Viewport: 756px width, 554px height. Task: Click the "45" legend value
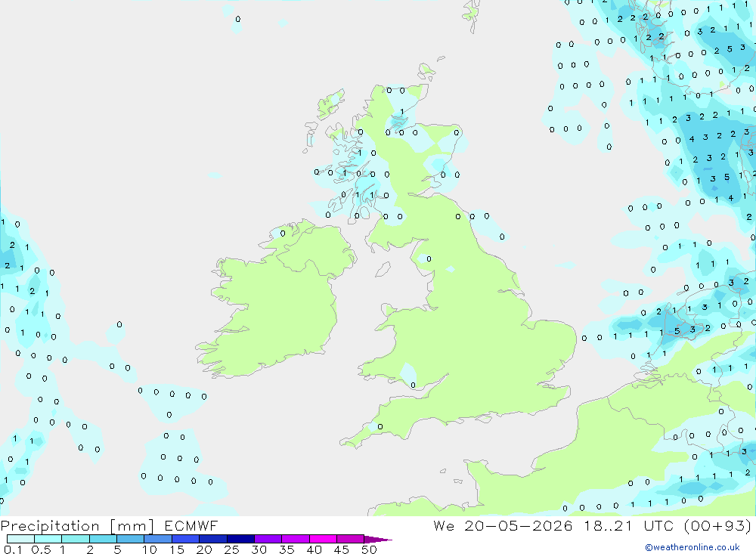342,549
